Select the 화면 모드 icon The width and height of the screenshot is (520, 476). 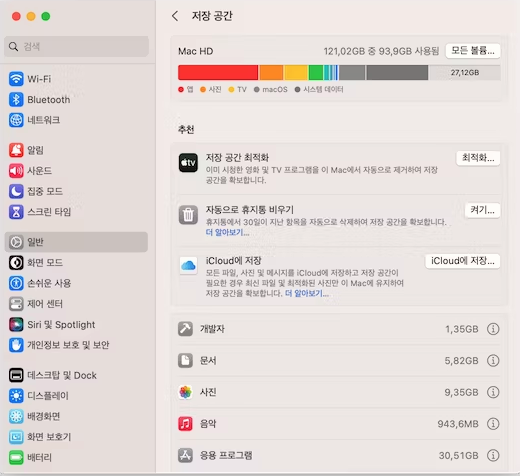[x=16, y=263]
